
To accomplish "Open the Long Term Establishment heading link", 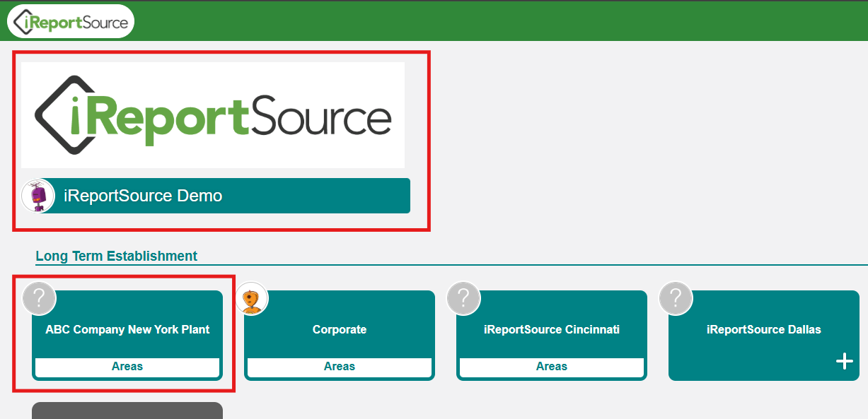I will (x=117, y=256).
